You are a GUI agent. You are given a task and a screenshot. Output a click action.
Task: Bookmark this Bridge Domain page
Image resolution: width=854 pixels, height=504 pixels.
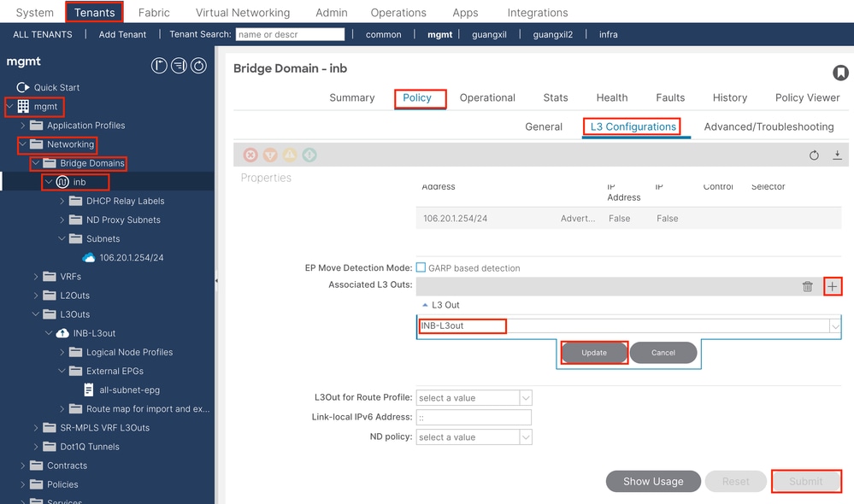pyautogui.click(x=840, y=73)
